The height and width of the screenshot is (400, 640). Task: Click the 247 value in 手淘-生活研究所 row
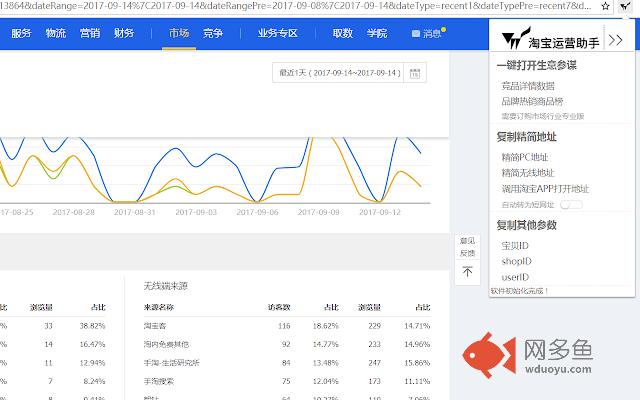click(374, 362)
